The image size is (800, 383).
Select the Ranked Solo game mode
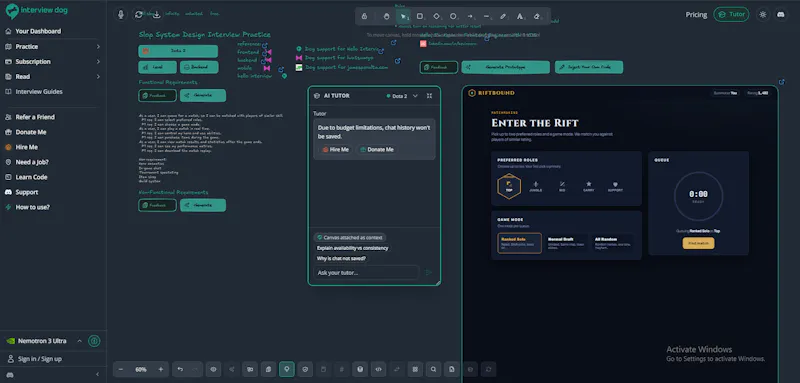coord(519,243)
